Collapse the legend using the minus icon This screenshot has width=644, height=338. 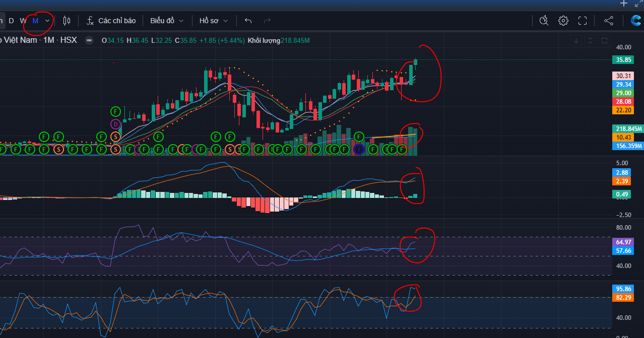coord(89,40)
